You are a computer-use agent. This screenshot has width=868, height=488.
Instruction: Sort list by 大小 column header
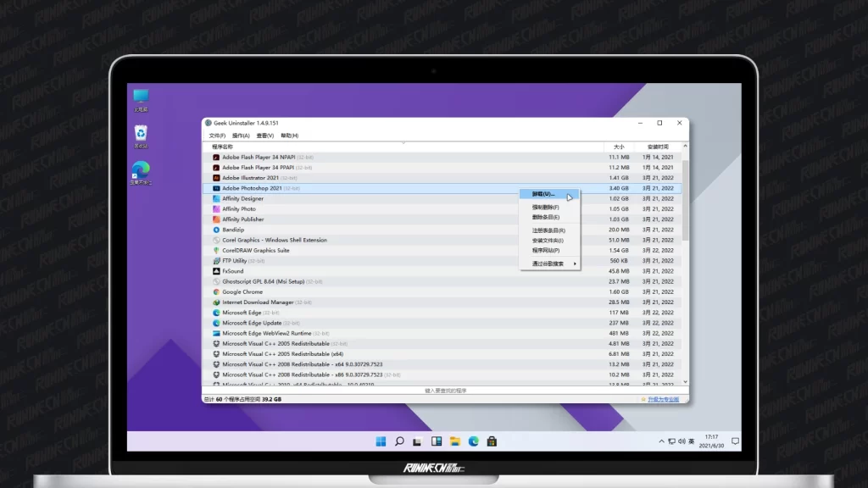point(619,147)
